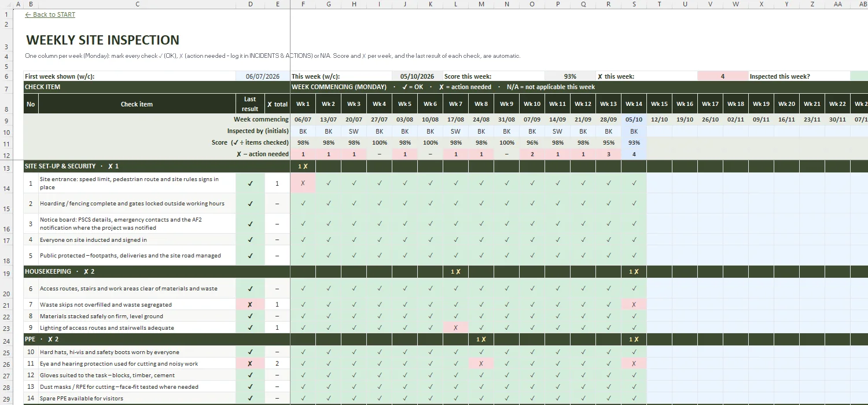Select column AA header

tap(838, 4)
